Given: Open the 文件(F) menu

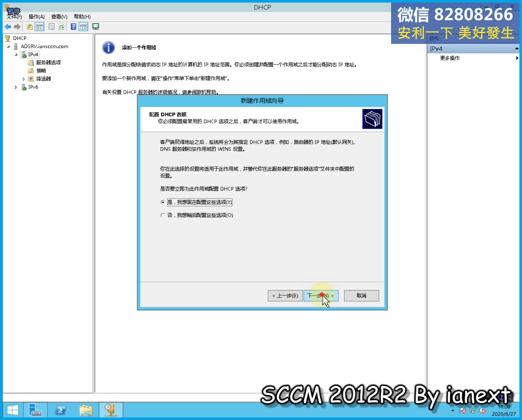Looking at the screenshot, I should click(x=14, y=17).
